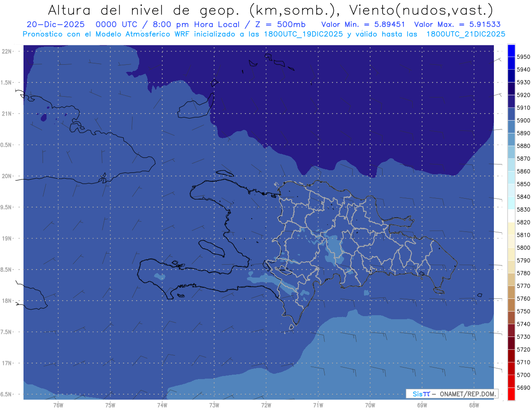The image size is (532, 411).
Task: Click the '5860' color scale value
Action: [524, 171]
